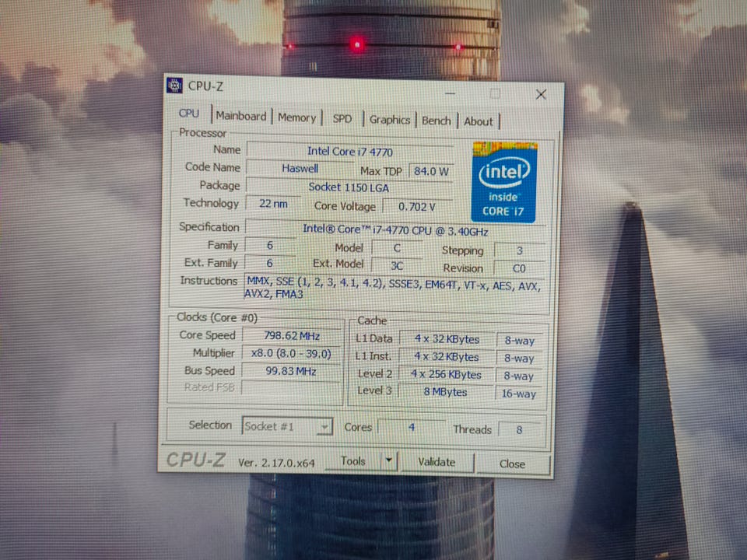Click the Code Name value Haswell
The width and height of the screenshot is (747, 560).
point(300,169)
